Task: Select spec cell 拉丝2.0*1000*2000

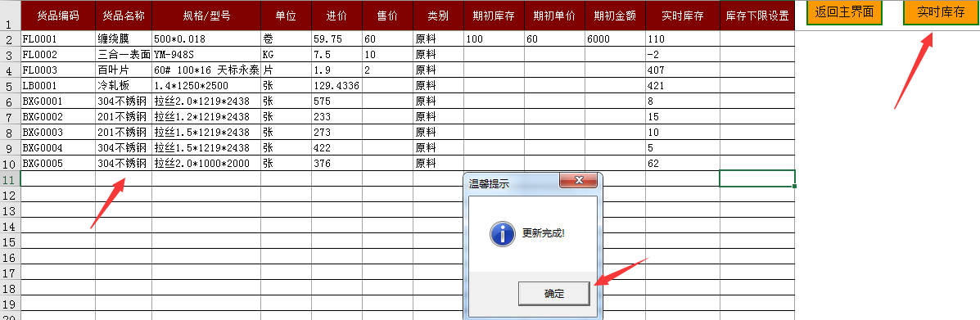Action: 206,163
